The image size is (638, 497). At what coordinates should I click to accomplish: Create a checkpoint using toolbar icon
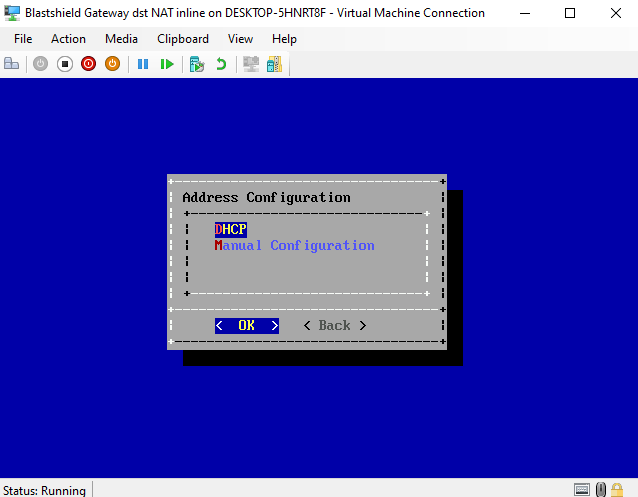tap(197, 64)
